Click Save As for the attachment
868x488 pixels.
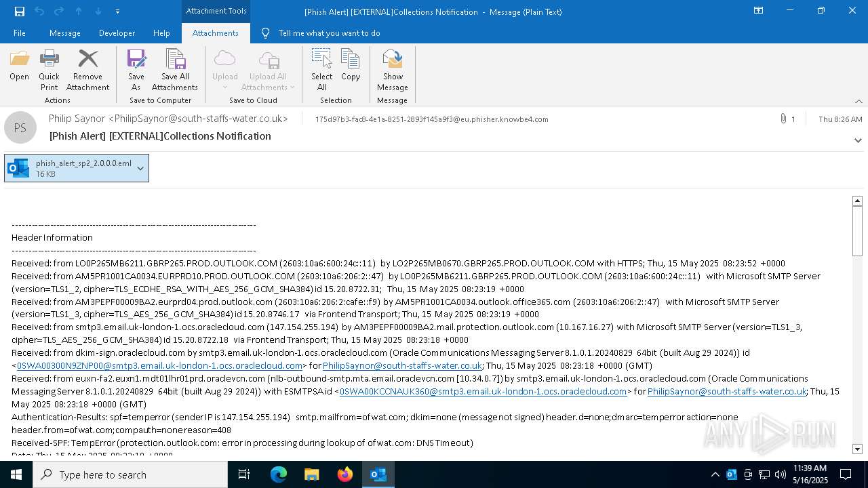(x=136, y=70)
